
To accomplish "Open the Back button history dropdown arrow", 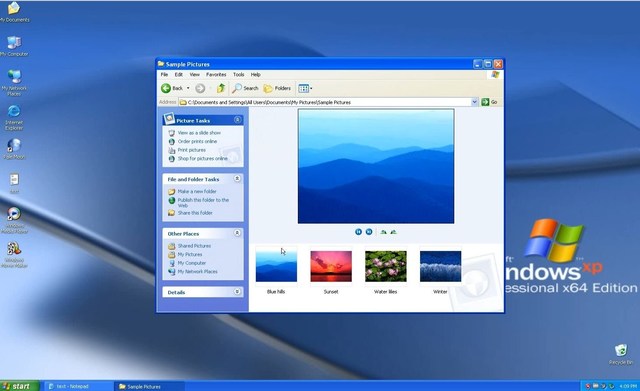I will click(188, 88).
